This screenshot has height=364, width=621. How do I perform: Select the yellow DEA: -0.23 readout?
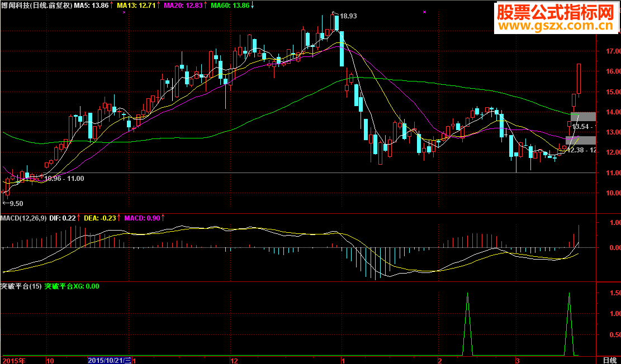tap(100, 218)
